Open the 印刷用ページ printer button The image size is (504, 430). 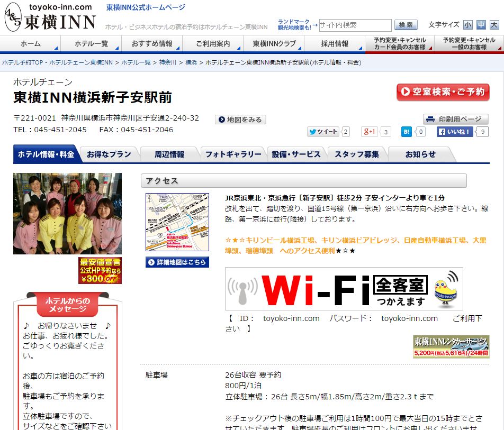pyautogui.click(x=455, y=119)
